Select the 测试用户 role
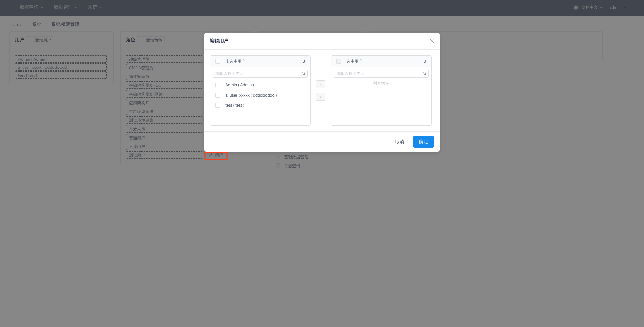 pos(165,155)
